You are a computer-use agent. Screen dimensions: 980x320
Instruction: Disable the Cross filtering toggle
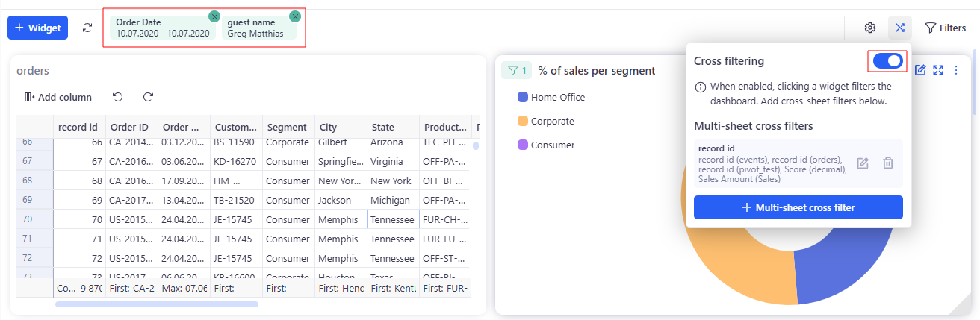(887, 61)
